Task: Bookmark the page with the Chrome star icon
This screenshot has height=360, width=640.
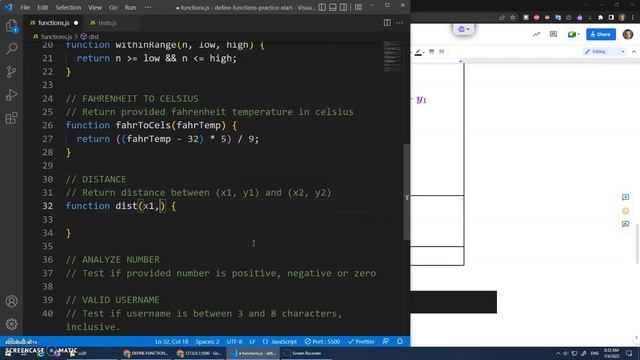Action: pyautogui.click(x=513, y=17)
